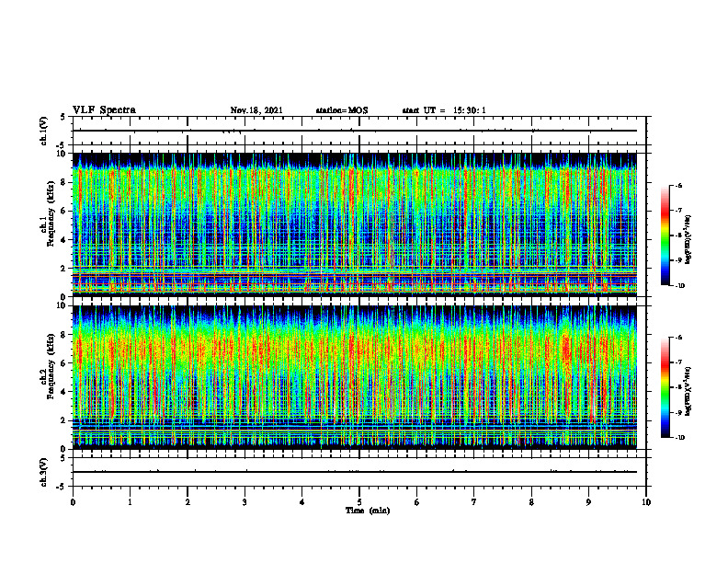
Task: Click the '-5' tick on ch.1(V) axis
Action: pyautogui.click(x=62, y=145)
